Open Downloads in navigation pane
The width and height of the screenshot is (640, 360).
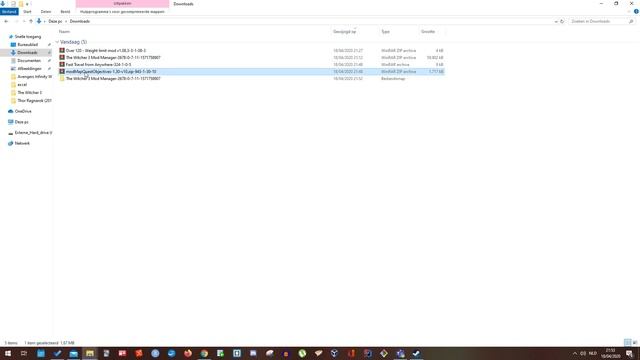(27, 53)
